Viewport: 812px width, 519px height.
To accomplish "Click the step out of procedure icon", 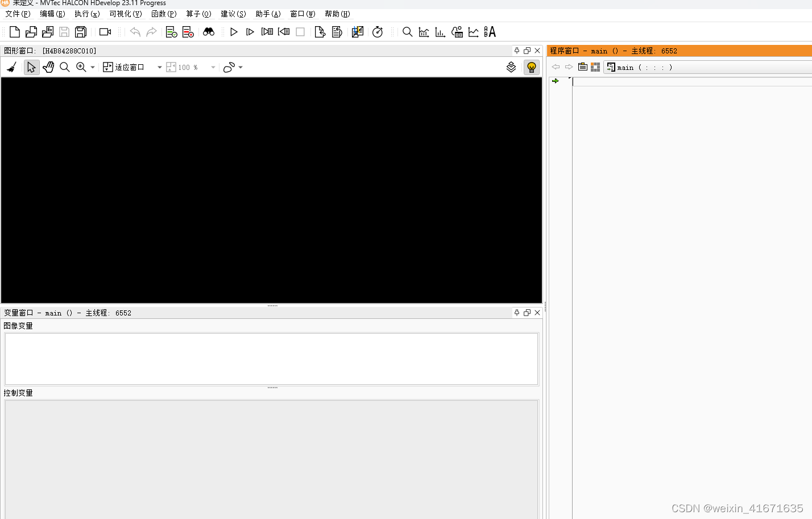I will coord(337,32).
